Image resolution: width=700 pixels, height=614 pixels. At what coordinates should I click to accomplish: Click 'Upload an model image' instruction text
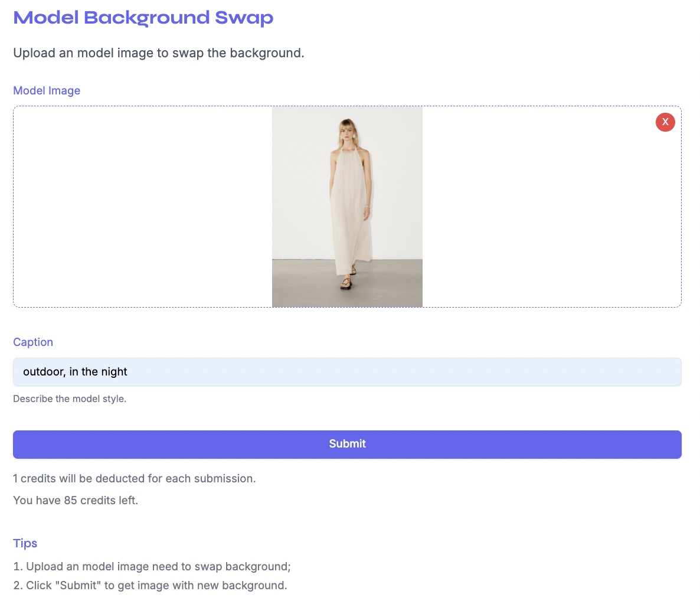coord(158,53)
